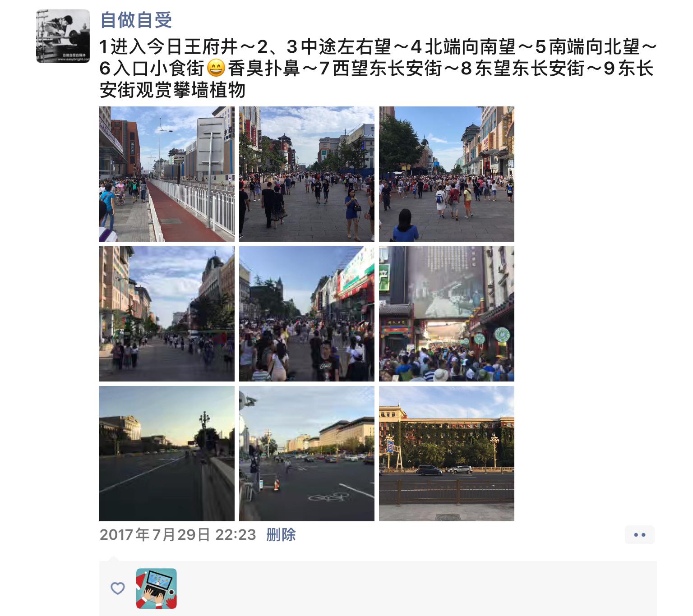Open the poster's profile avatar
The image size is (693, 616).
pos(63,36)
